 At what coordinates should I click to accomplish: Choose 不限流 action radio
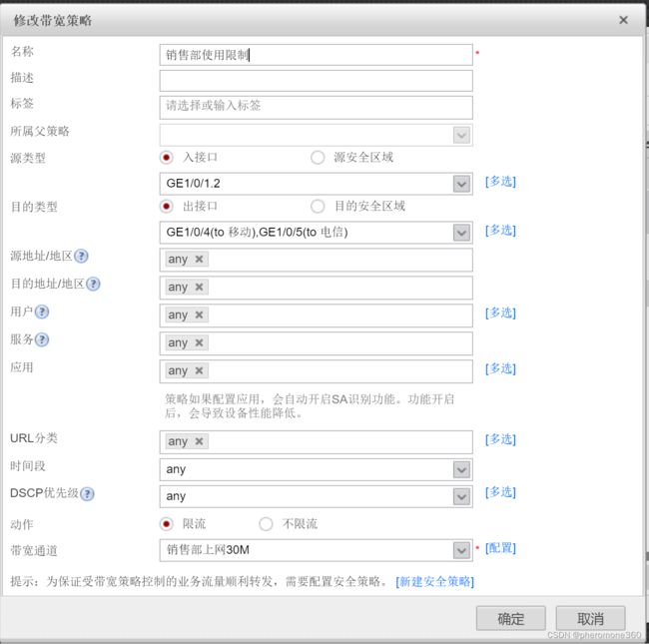coord(266,524)
